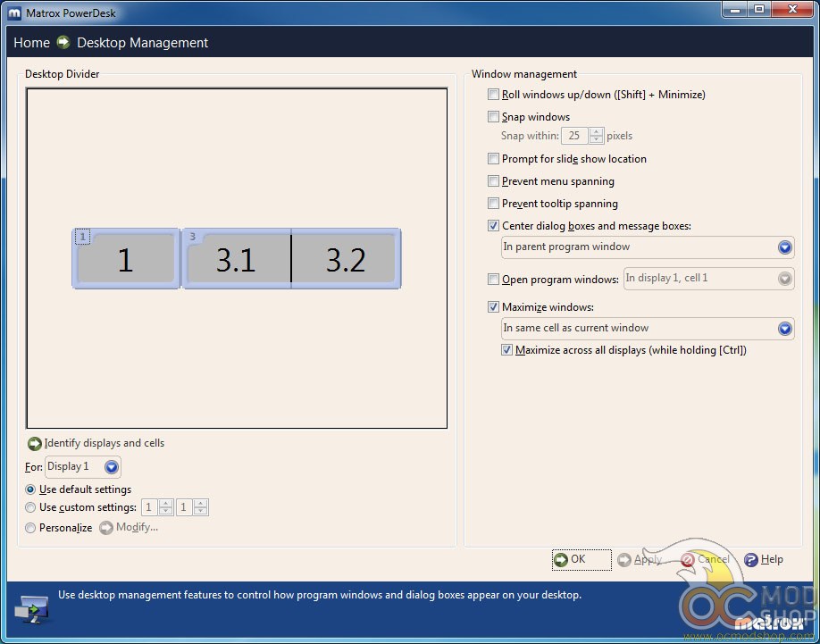Uncheck Center dialog boxes and message boxes

pyautogui.click(x=493, y=226)
